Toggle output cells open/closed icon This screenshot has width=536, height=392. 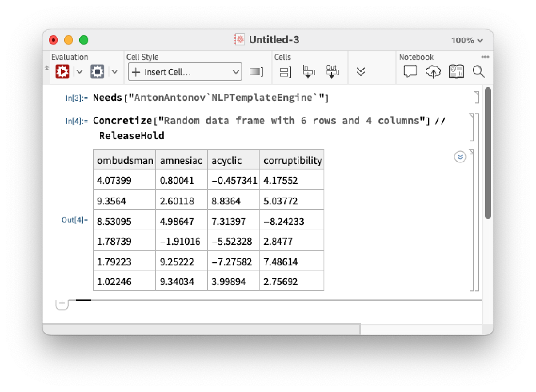pos(332,72)
